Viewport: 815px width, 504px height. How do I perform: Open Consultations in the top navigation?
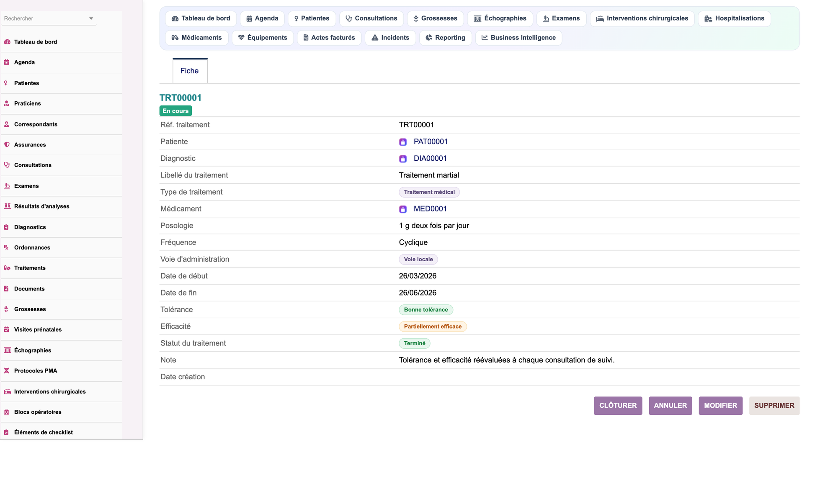371,18
